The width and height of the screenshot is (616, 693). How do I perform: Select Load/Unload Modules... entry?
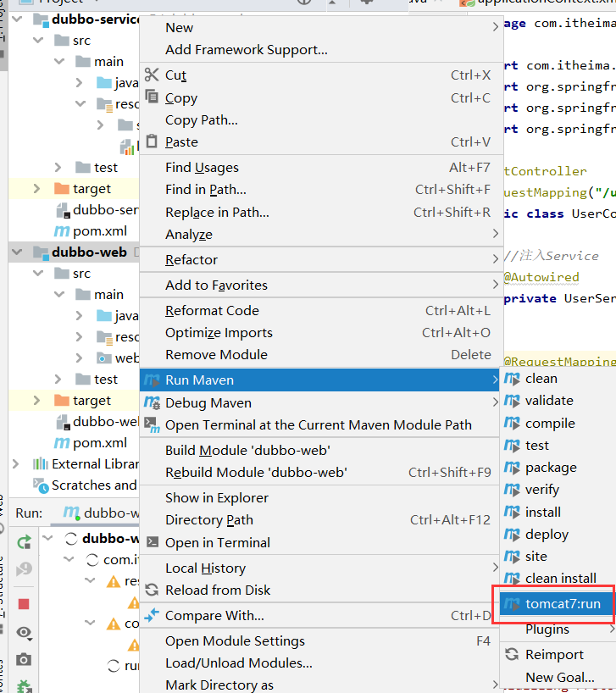pos(319,663)
